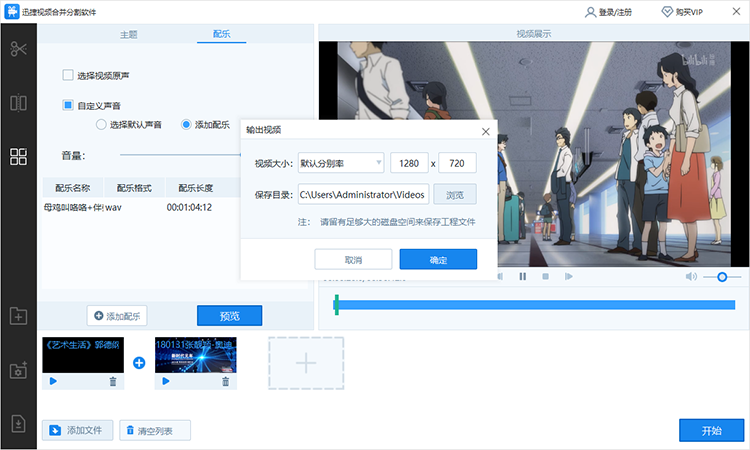This screenshot has width=750, height=450.
Task: Mute the player speaker icon
Action: tap(691, 276)
